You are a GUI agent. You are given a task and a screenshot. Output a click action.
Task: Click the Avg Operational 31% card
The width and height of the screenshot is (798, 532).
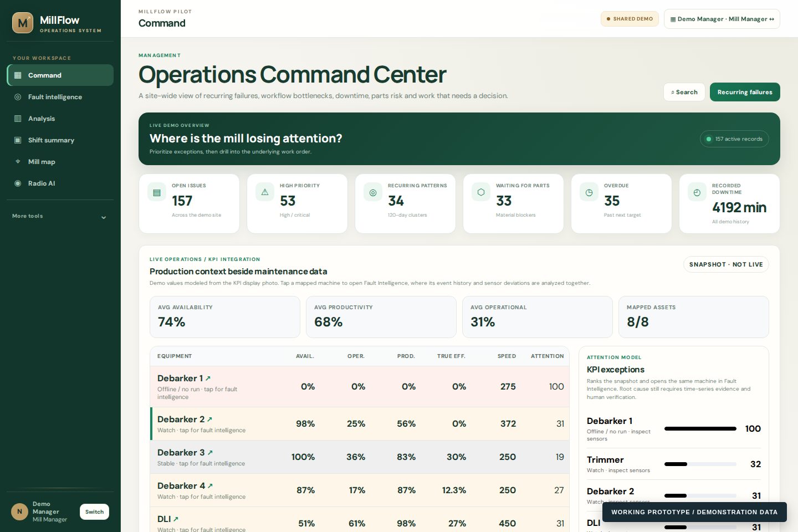pyautogui.click(x=538, y=317)
